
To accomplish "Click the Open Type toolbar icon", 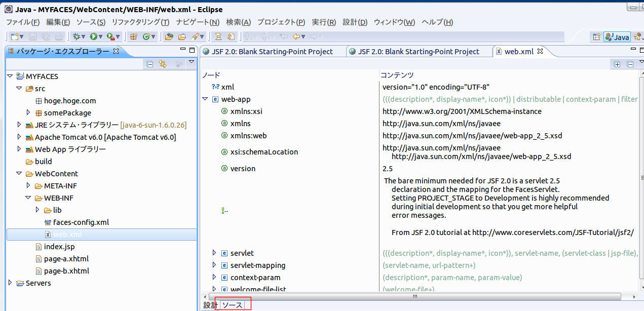I will click(x=169, y=36).
